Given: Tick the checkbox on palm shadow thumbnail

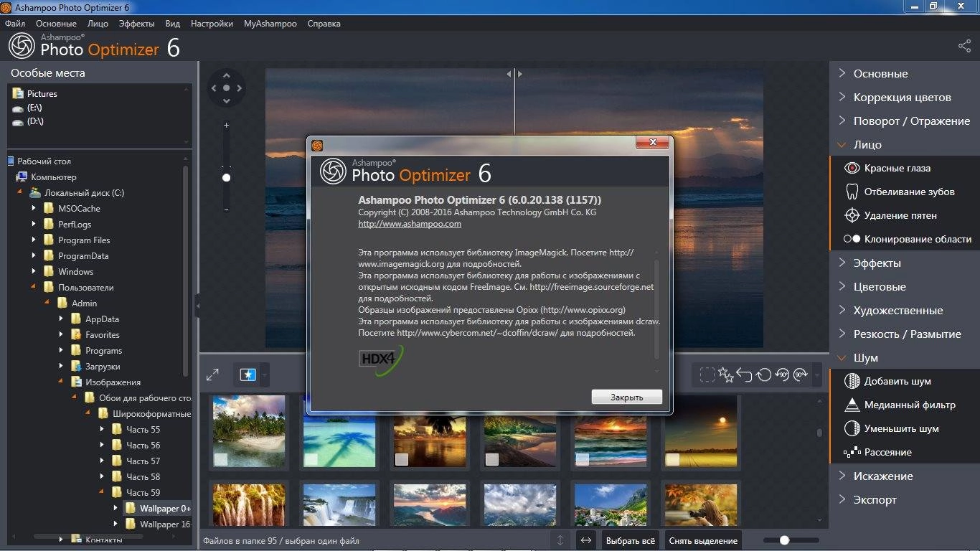Looking at the screenshot, I should pos(311,459).
